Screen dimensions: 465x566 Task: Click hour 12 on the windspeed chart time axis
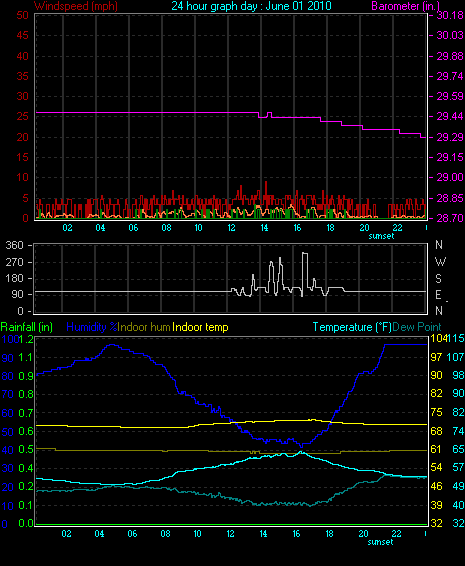pyautogui.click(x=231, y=228)
